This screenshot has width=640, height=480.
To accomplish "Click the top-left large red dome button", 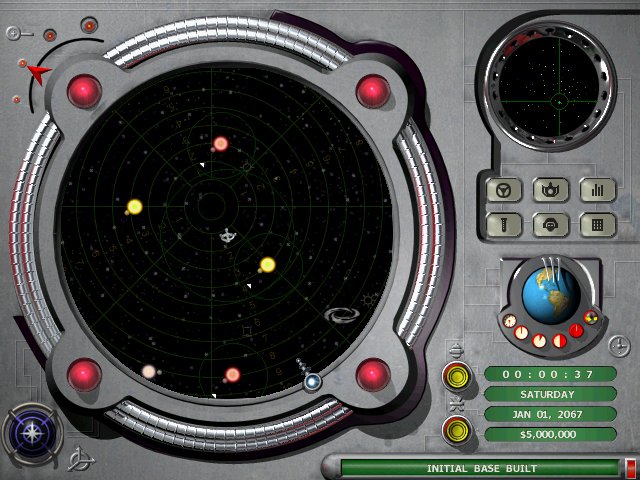I will point(84,91).
